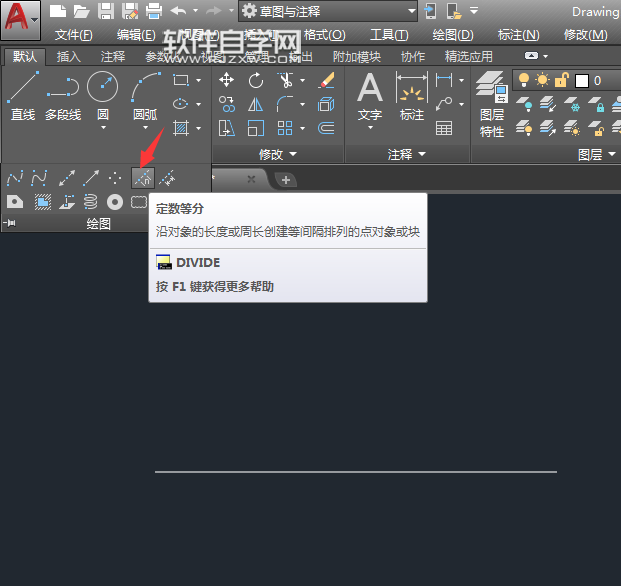Screen dimensions: 621x586
Task: Toggle layer freeze sun icon
Action: pyautogui.click(x=542, y=80)
